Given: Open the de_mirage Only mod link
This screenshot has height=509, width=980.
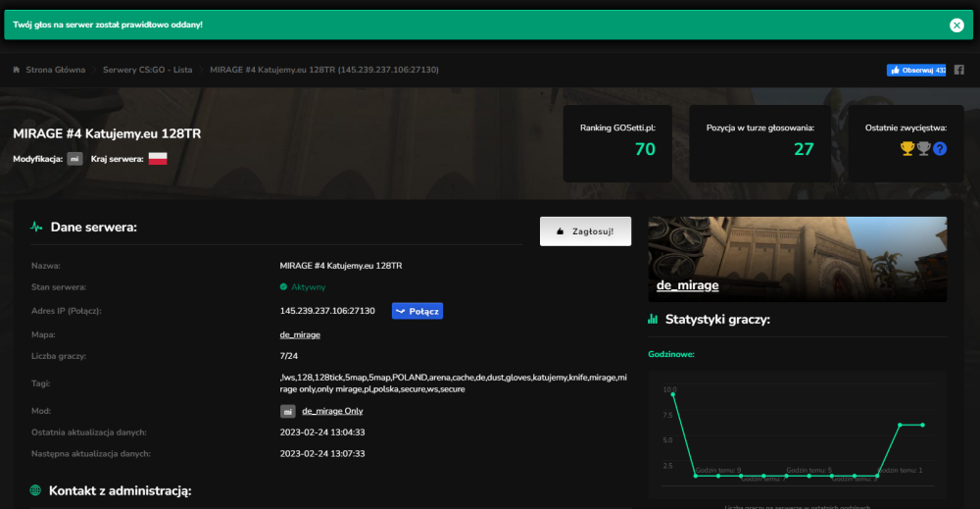Looking at the screenshot, I should pos(332,411).
